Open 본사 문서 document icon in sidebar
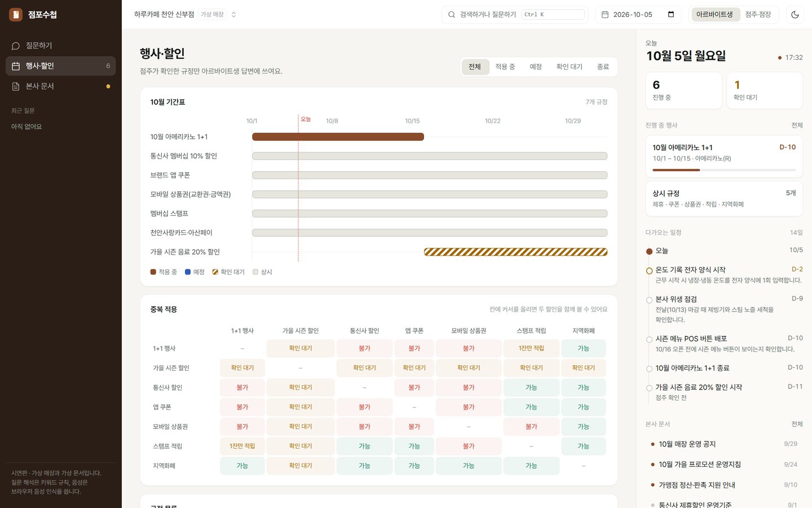This screenshot has width=812, height=508. 16,86
